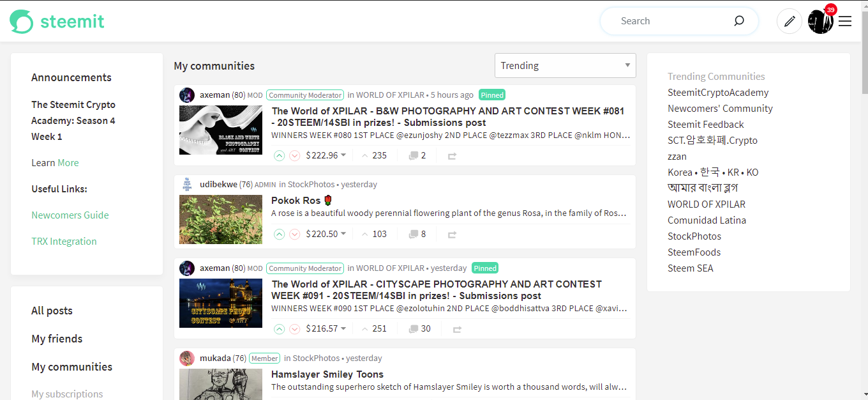Open Comunidad Latina community
Viewport: 868px width, 400px height.
coord(707,220)
